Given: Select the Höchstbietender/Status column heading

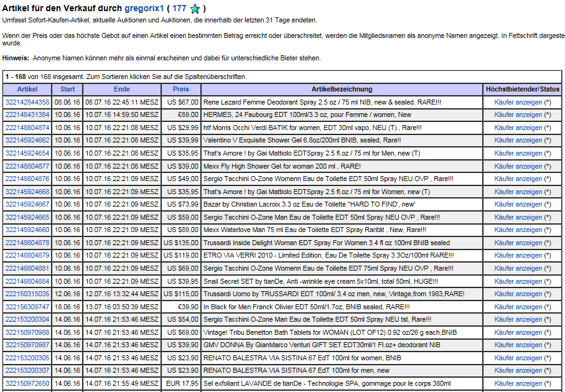Looking at the screenshot, I should [523, 90].
